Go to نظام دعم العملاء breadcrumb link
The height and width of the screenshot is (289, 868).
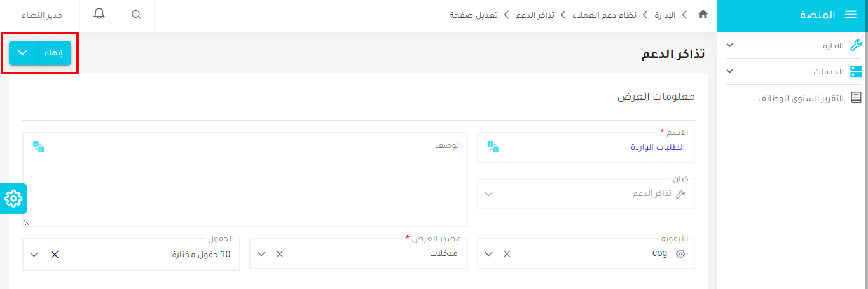tap(605, 15)
